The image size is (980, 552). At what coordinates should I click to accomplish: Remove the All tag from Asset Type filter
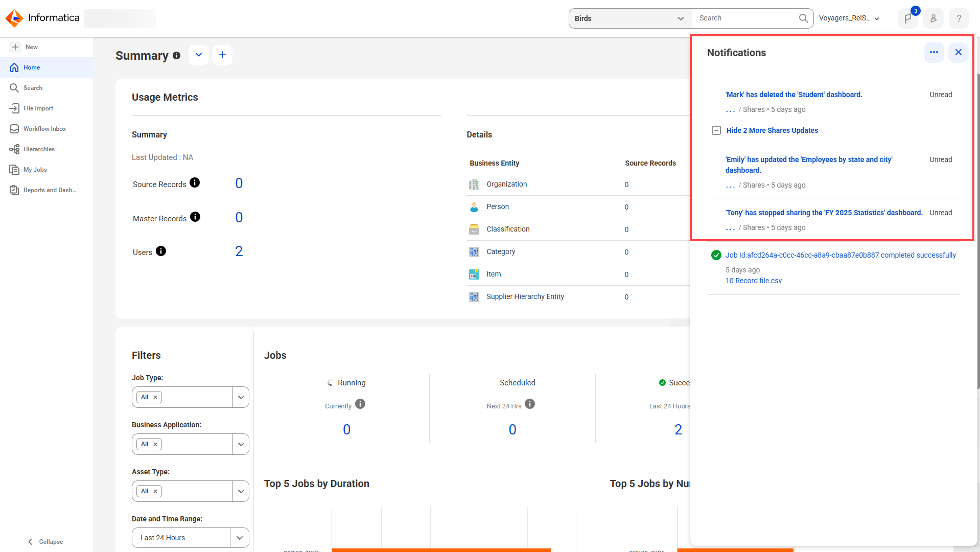coord(155,492)
